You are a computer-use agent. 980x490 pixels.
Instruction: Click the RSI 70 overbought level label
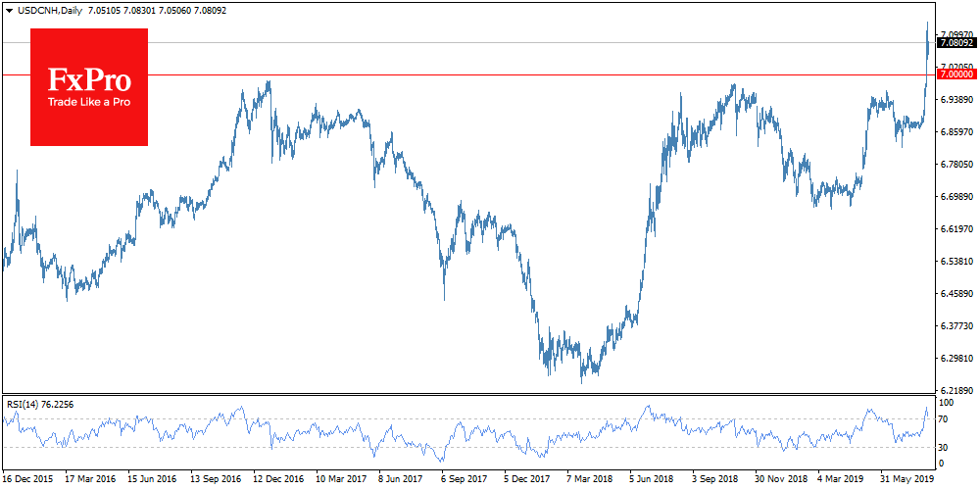click(x=946, y=419)
